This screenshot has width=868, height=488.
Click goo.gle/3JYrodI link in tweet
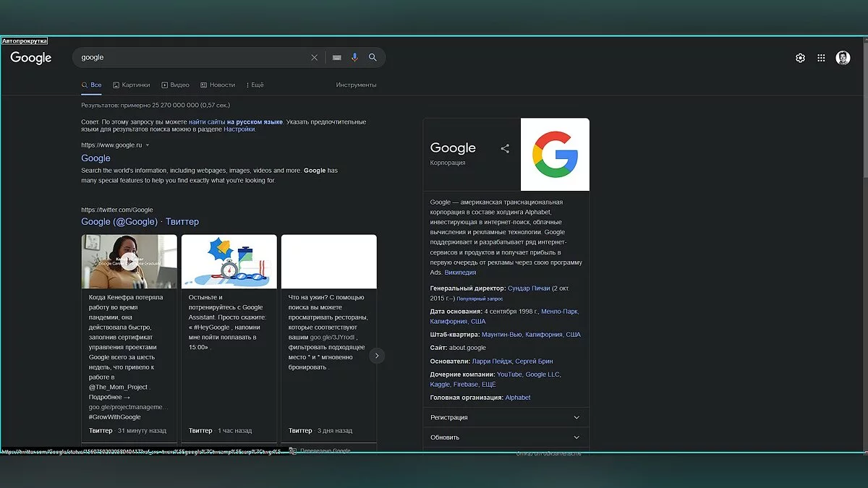(333, 337)
